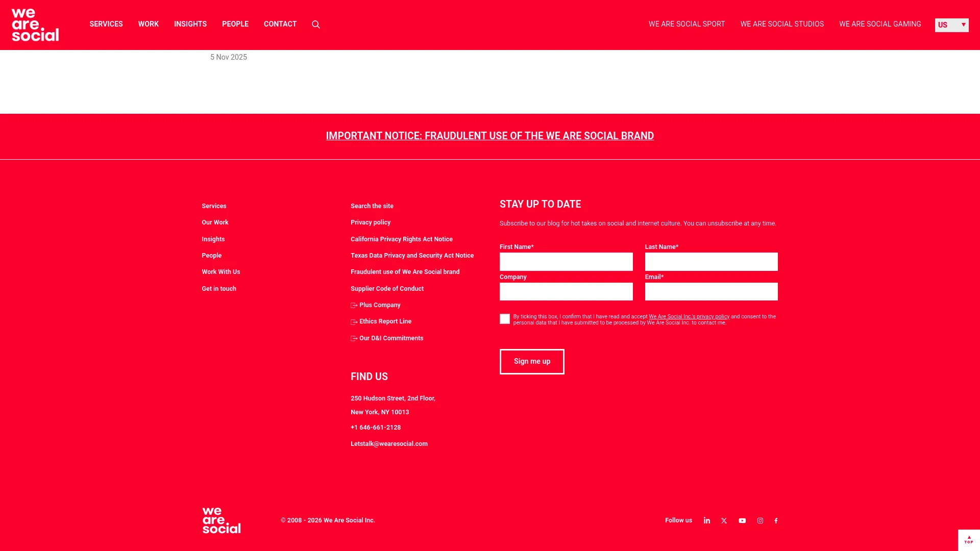Click the TOP back-to-top arrow icon
Screen dimensions: 980x551
968,539
